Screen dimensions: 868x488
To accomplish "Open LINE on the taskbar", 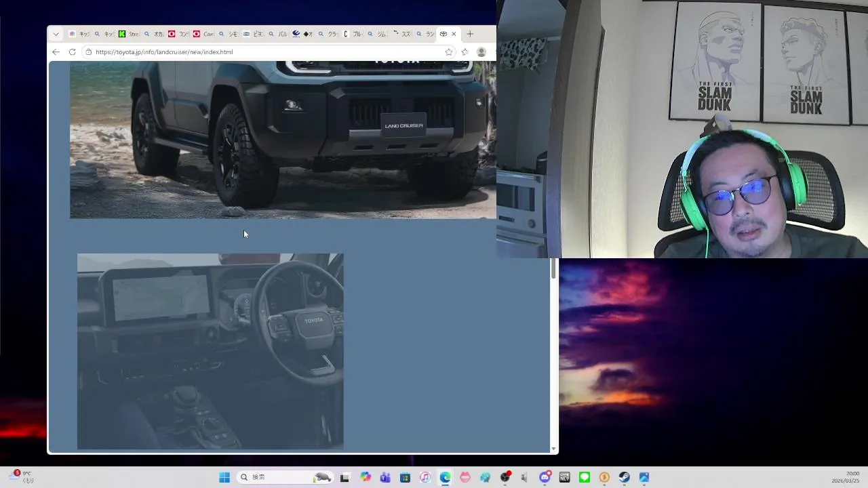I will tap(585, 477).
